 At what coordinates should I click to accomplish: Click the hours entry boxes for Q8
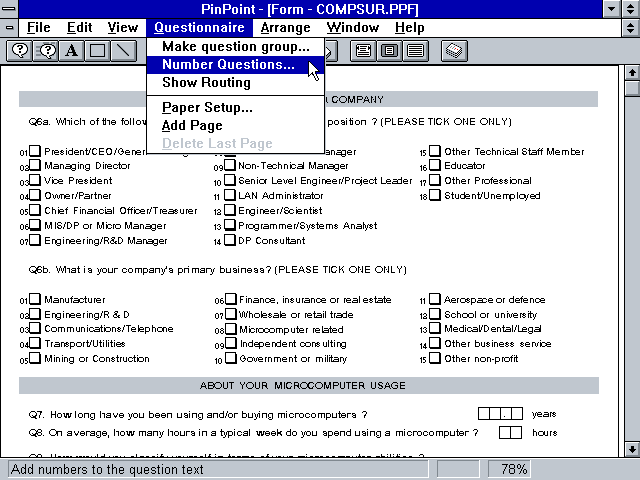pos(510,432)
